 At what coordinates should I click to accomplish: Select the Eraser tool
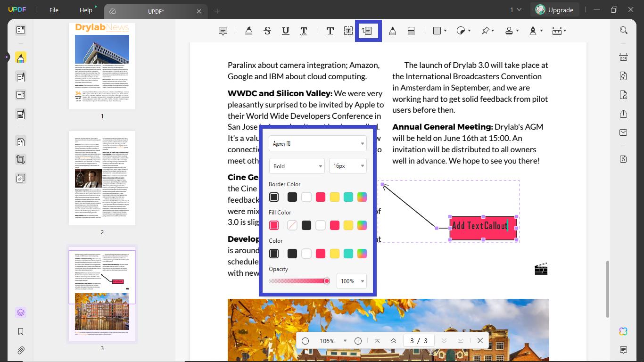pos(411,31)
